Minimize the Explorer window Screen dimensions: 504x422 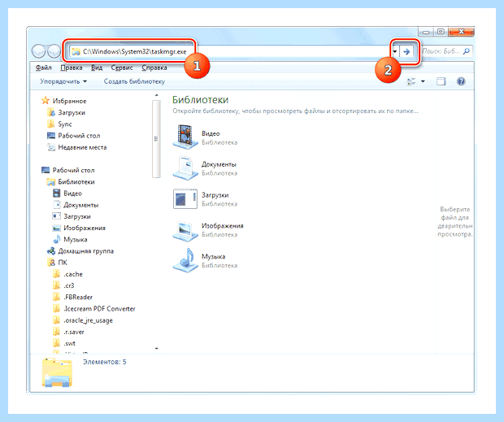tap(426, 32)
